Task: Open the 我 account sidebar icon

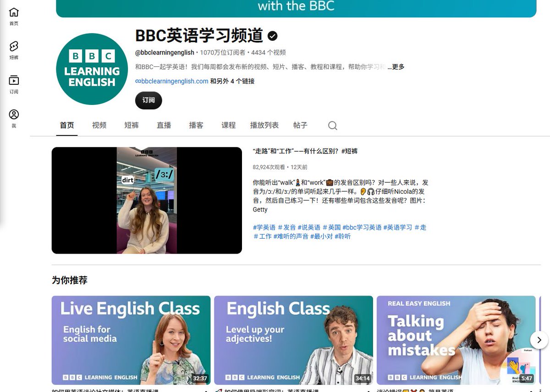Action: point(14,119)
